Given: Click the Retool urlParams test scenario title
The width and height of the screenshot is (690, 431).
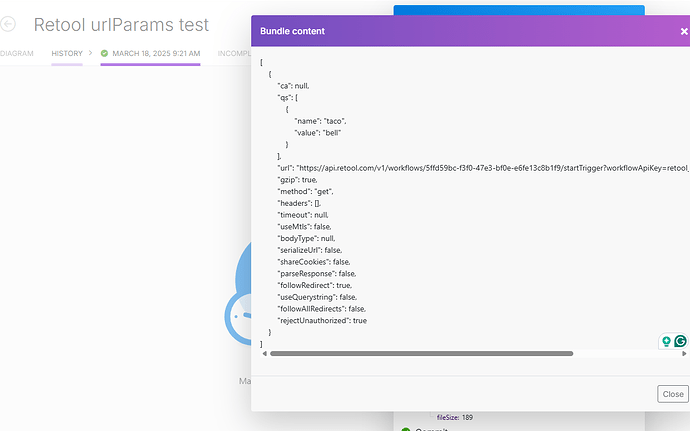Looking at the screenshot, I should click(x=121, y=25).
